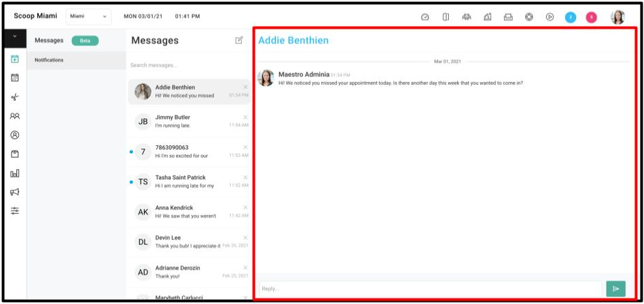The height and width of the screenshot is (304, 644).
Task: Open the sliders settings icon in sidebar
Action: (15, 211)
